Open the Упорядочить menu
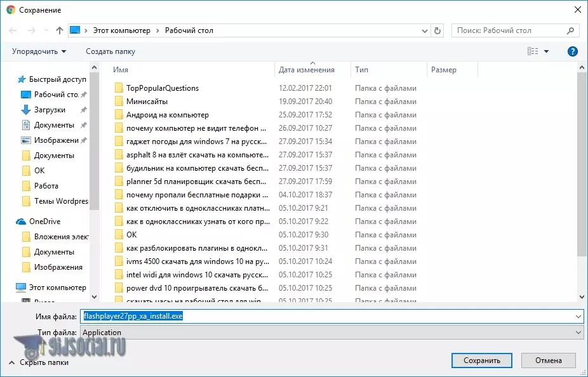The image size is (588, 377). (39, 51)
